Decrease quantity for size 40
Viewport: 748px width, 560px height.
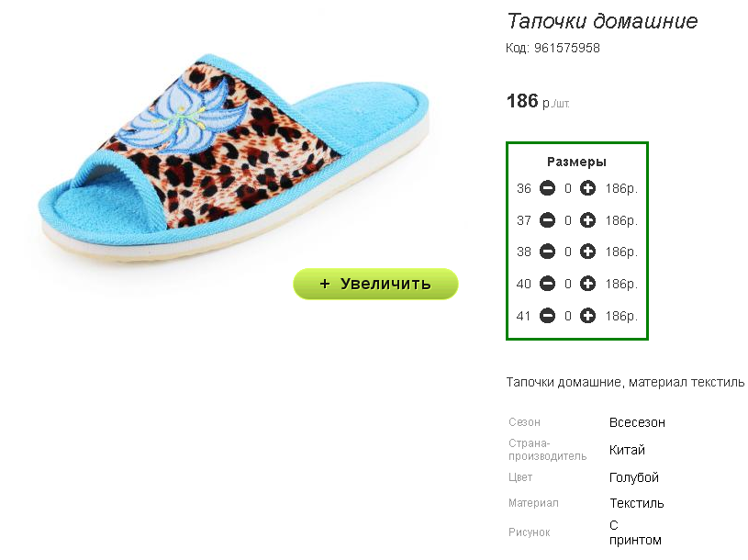(x=547, y=284)
